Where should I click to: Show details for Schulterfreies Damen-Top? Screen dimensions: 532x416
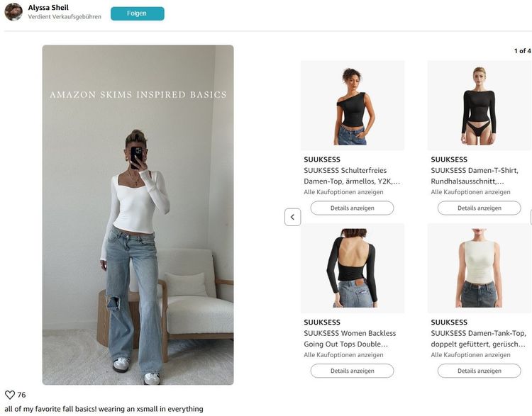[x=352, y=208]
